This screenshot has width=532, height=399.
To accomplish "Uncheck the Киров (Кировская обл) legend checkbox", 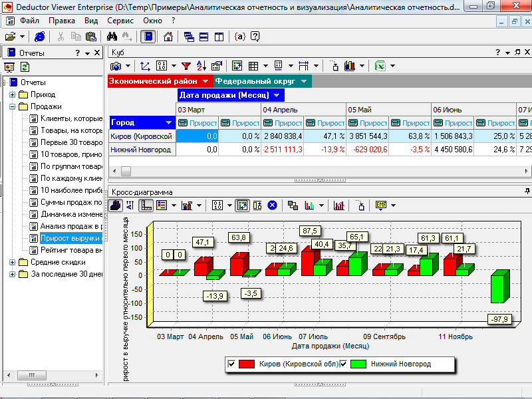I will pyautogui.click(x=231, y=364).
